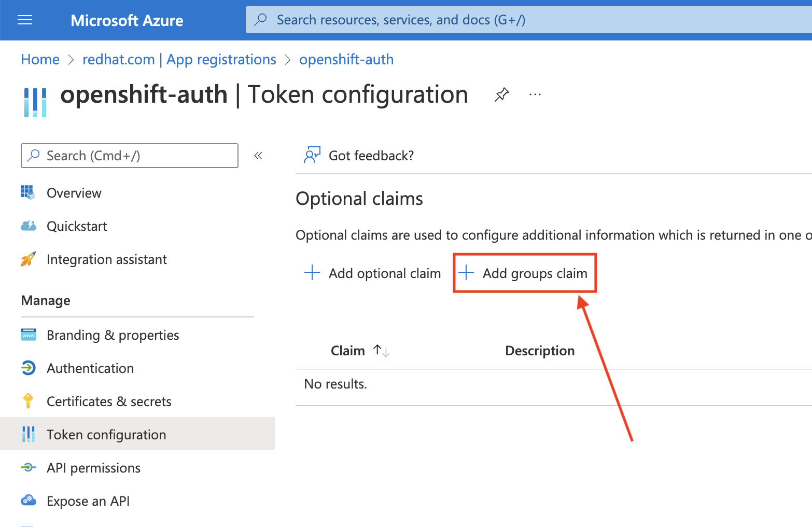Launch the Integration assistant rocket icon
Image resolution: width=812 pixels, height=527 pixels.
coord(29,259)
